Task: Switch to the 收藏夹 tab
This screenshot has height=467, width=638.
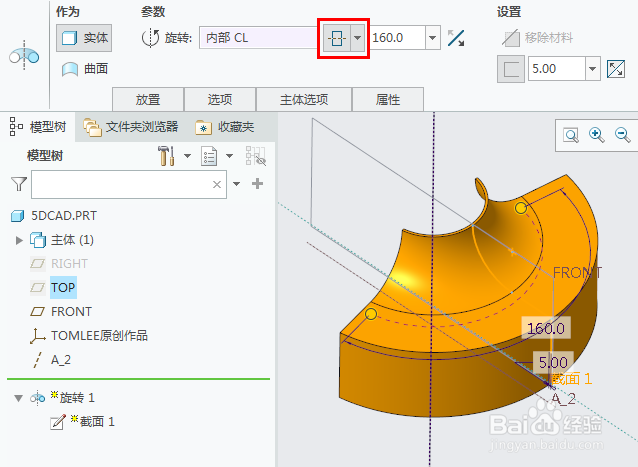Action: [x=225, y=127]
